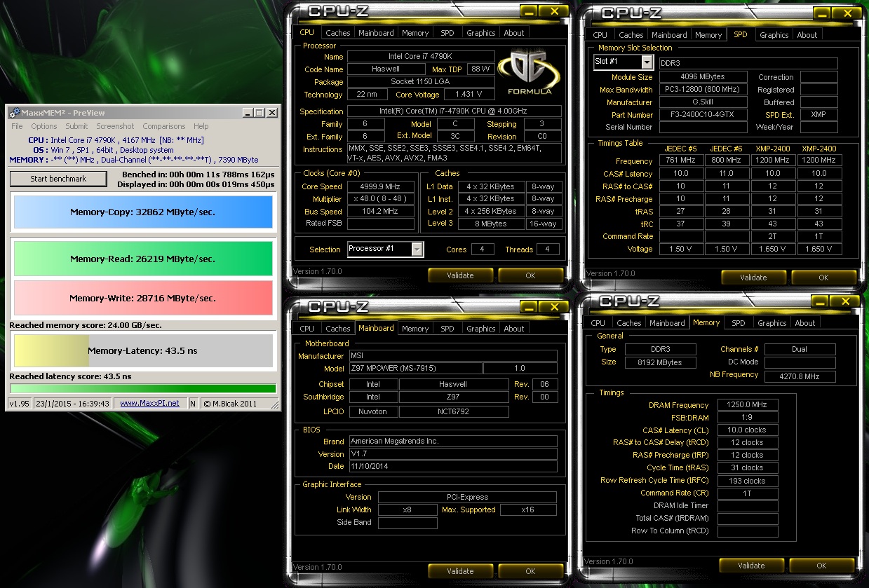Maximize the MaxxMEM PreView window

pyautogui.click(x=260, y=113)
